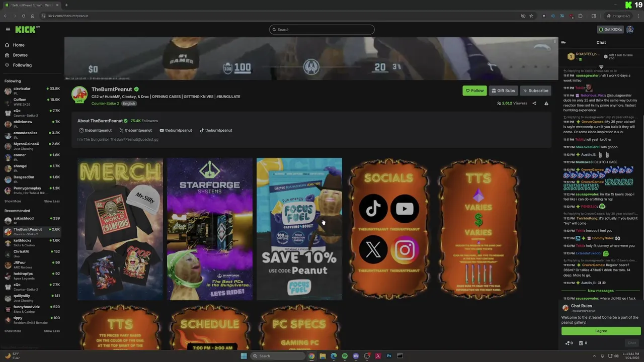Open the Chrome three-dot menu
This screenshot has width=644, height=362.
(637, 16)
